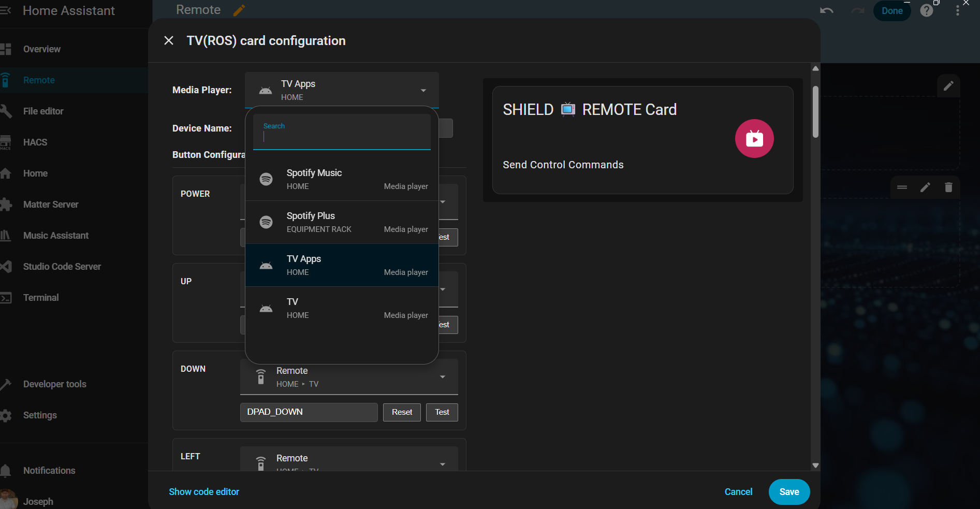
Task: Click the pencil icon beside Remote title
Action: click(x=239, y=10)
